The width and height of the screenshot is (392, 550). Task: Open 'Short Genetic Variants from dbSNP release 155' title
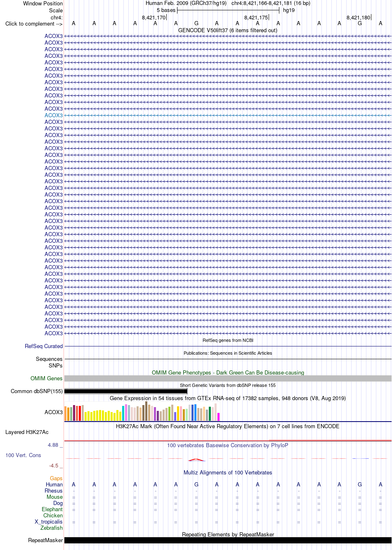click(x=228, y=385)
